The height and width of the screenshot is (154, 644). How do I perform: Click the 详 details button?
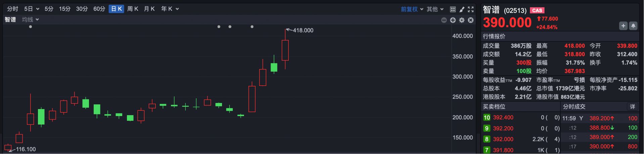pos(633,107)
